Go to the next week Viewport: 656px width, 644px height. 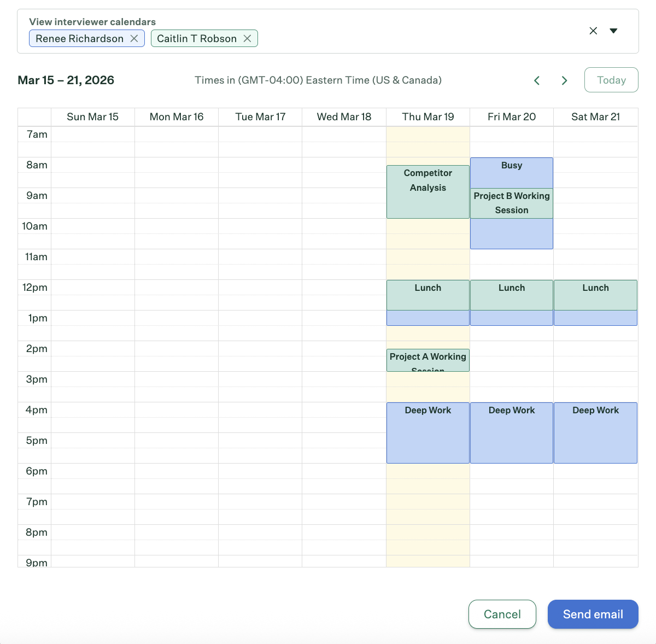pyautogui.click(x=564, y=80)
